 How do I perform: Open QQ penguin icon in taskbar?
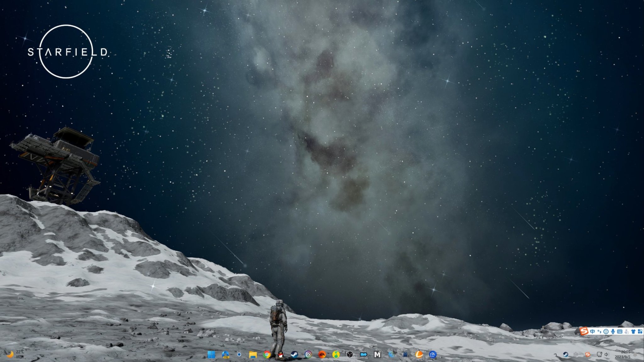pos(280,354)
